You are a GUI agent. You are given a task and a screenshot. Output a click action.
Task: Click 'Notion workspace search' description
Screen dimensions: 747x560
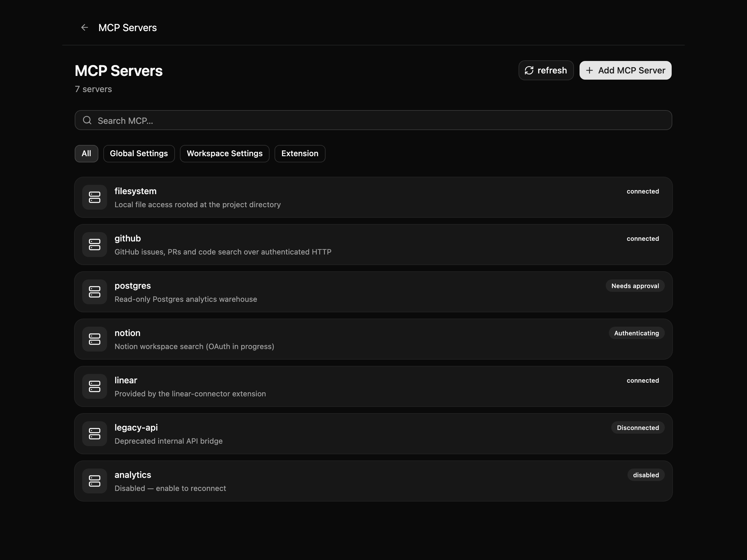194,346
